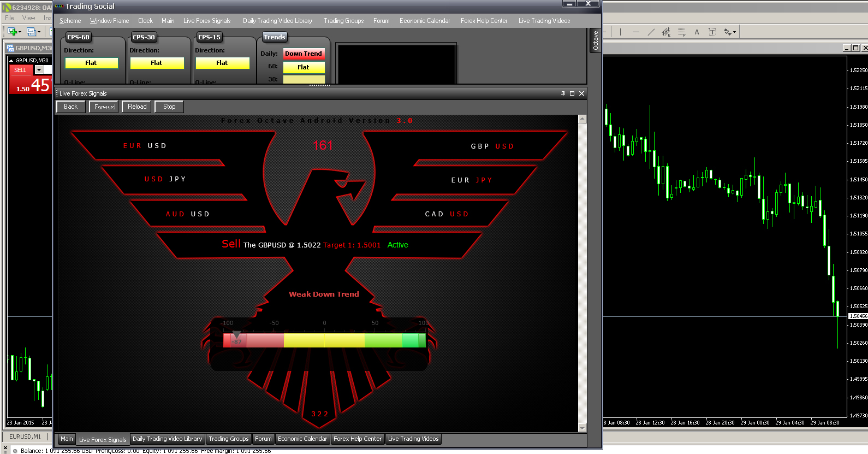Open Trading Groups in top menu
The width and height of the screenshot is (868, 454).
344,21
